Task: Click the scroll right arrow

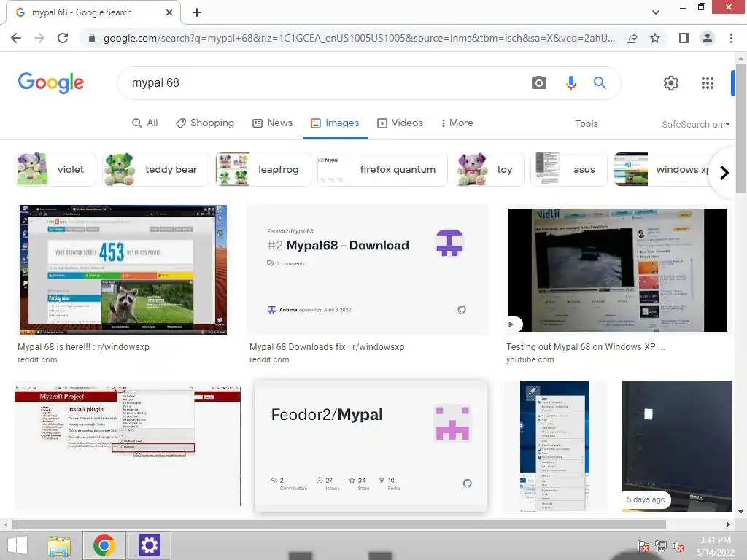Action: 729,525
